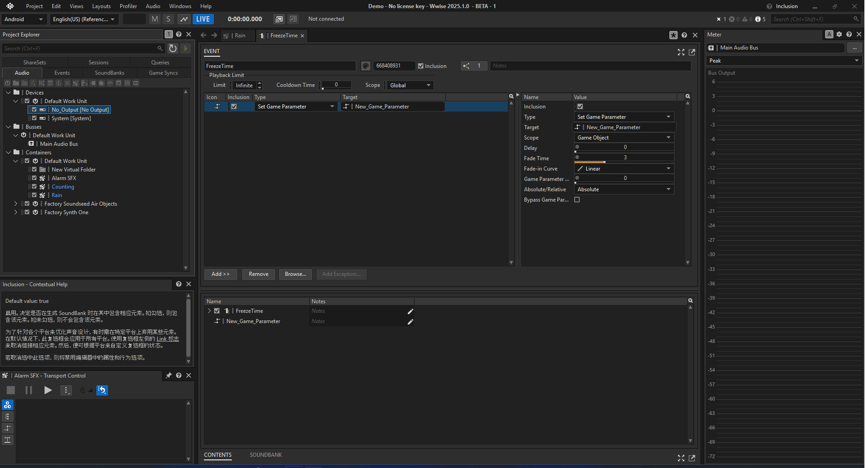Viewport: 868px width, 468px height.
Task: Toggle the Mute (M) toolbar button
Action: click(x=155, y=19)
